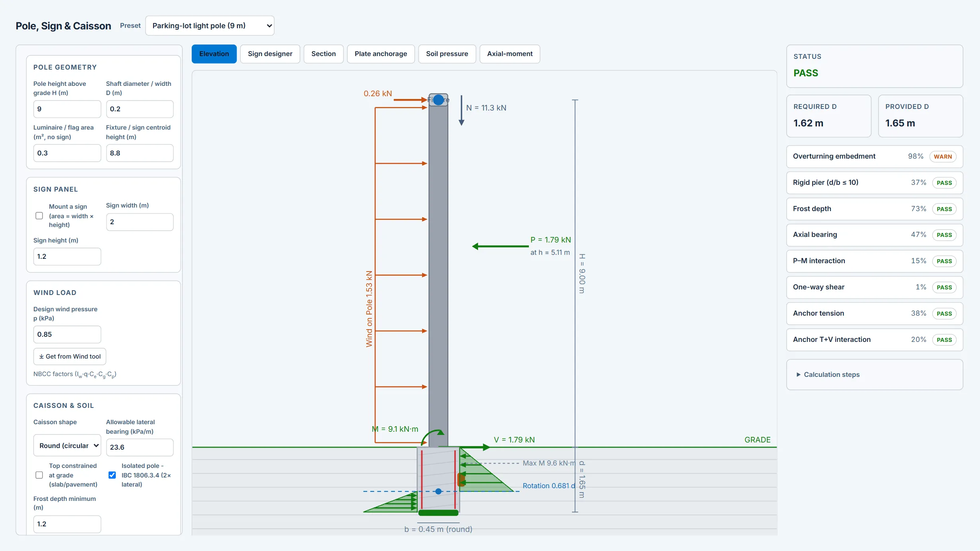Edit the Sign height field
Viewport: 980px width, 551px height.
67,256
